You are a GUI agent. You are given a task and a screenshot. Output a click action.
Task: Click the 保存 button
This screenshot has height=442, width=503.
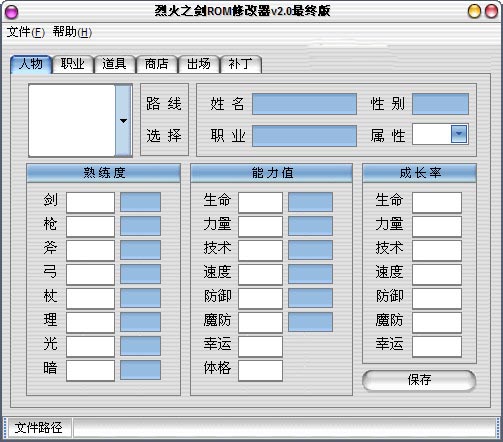419,380
